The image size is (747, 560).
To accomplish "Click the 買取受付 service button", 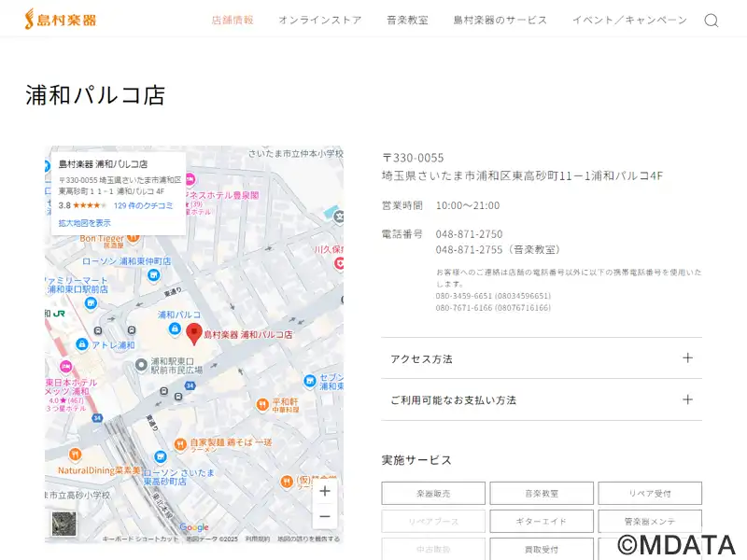I will pyautogui.click(x=542, y=549).
